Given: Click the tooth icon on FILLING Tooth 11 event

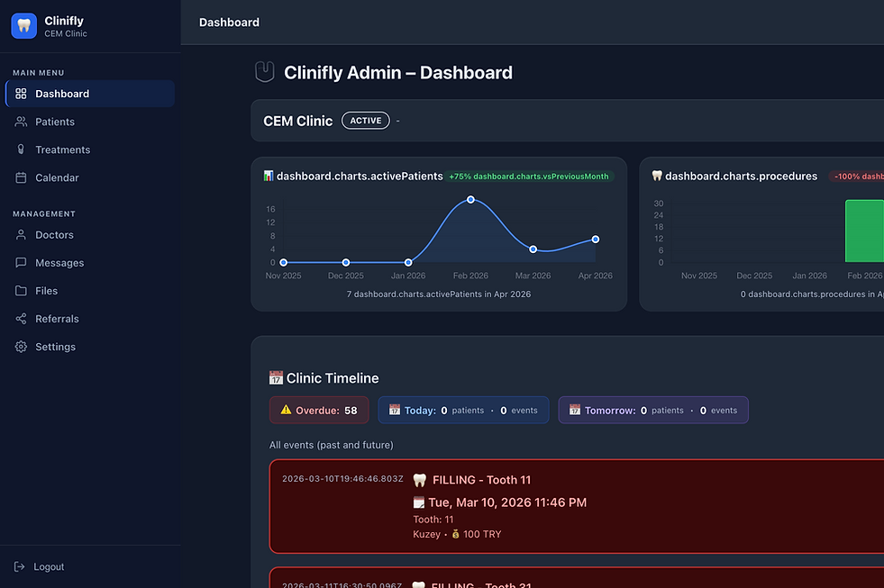Looking at the screenshot, I should click(x=419, y=480).
